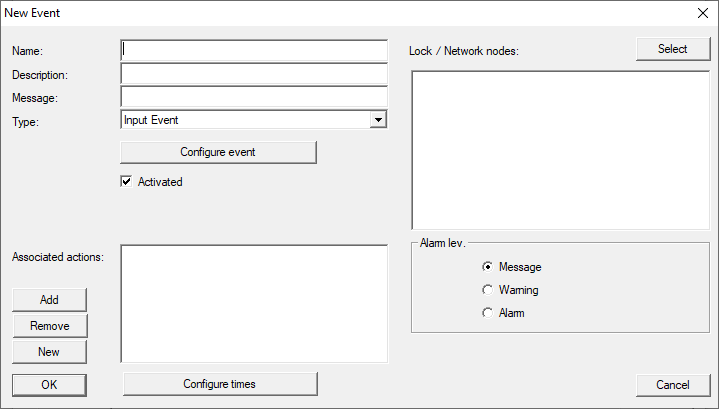Click Select for Lock / Network nodes
Screen dimensions: 719x409
pyautogui.click(x=672, y=49)
